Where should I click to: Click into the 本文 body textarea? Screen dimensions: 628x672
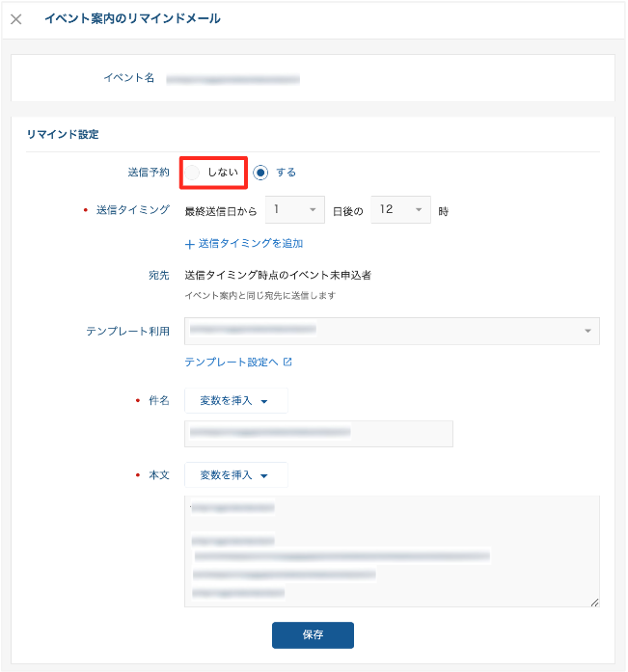pyautogui.click(x=392, y=551)
